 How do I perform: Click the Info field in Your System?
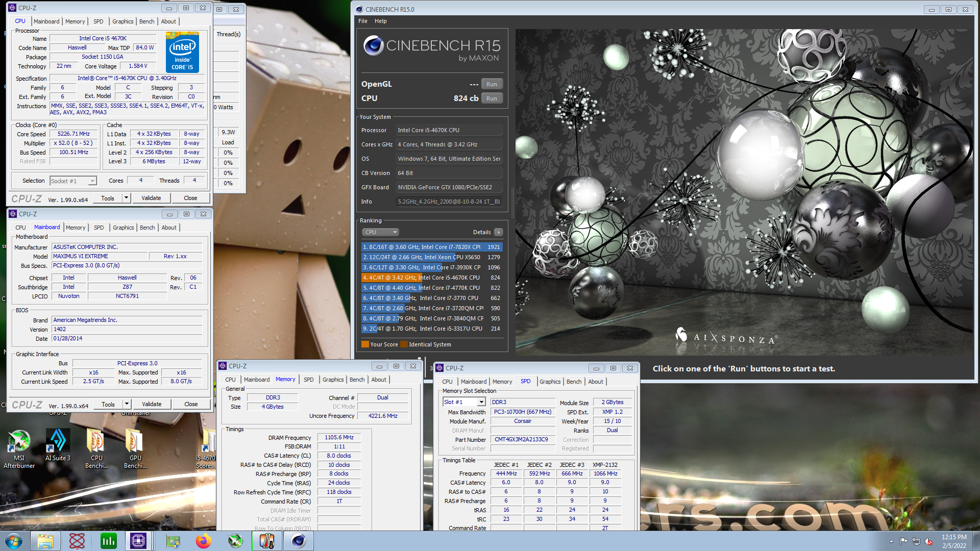[x=449, y=202]
